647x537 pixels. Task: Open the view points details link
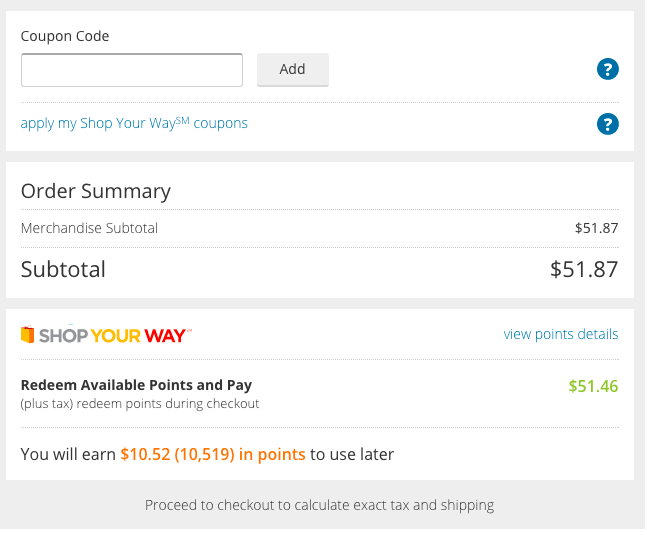(560, 334)
